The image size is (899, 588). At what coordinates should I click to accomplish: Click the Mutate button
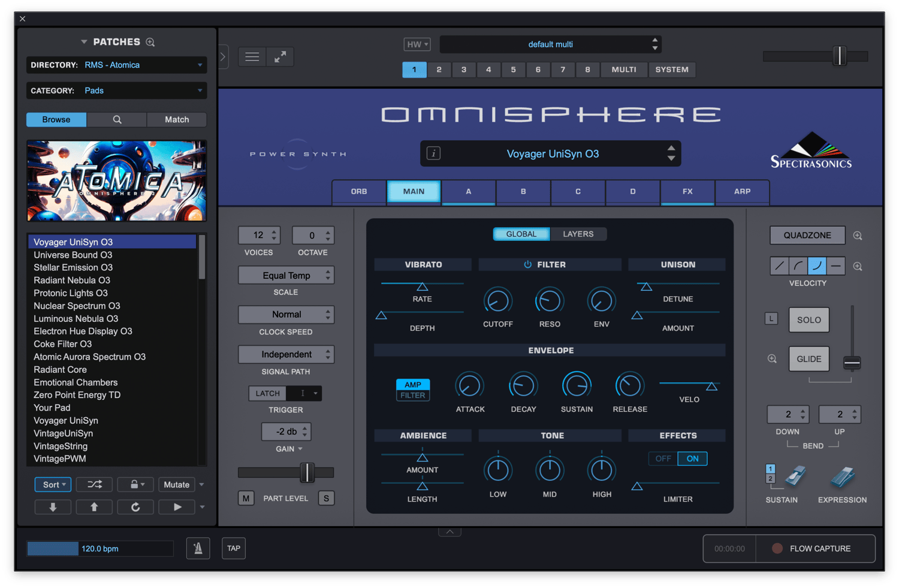[x=177, y=484]
